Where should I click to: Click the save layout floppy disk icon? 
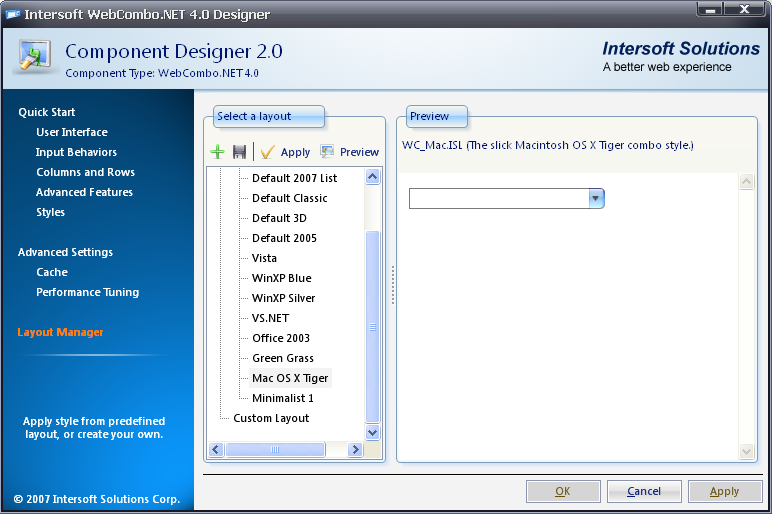pos(240,152)
